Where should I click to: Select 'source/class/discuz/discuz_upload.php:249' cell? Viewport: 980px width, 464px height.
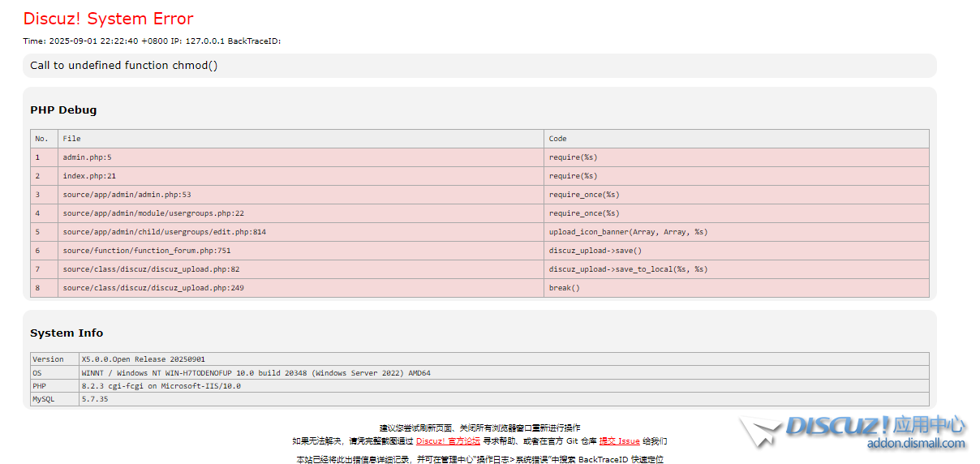301,288
